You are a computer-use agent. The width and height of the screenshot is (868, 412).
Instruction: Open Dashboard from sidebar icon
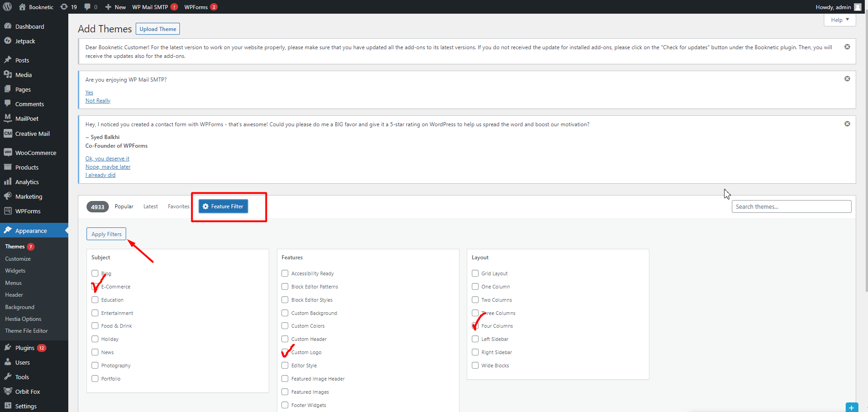click(x=8, y=26)
